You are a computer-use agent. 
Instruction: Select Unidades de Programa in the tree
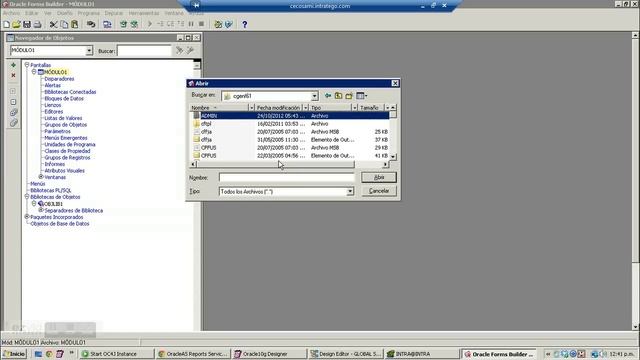click(x=70, y=144)
